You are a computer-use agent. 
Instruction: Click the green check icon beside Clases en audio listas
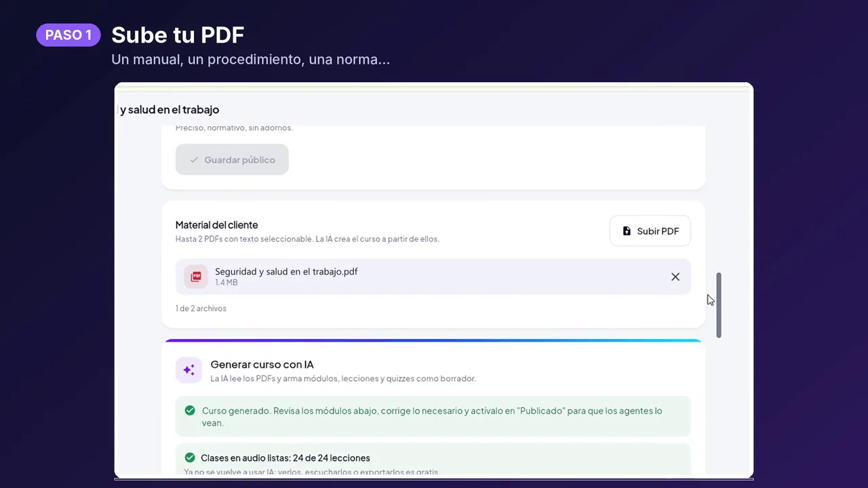pos(190,457)
